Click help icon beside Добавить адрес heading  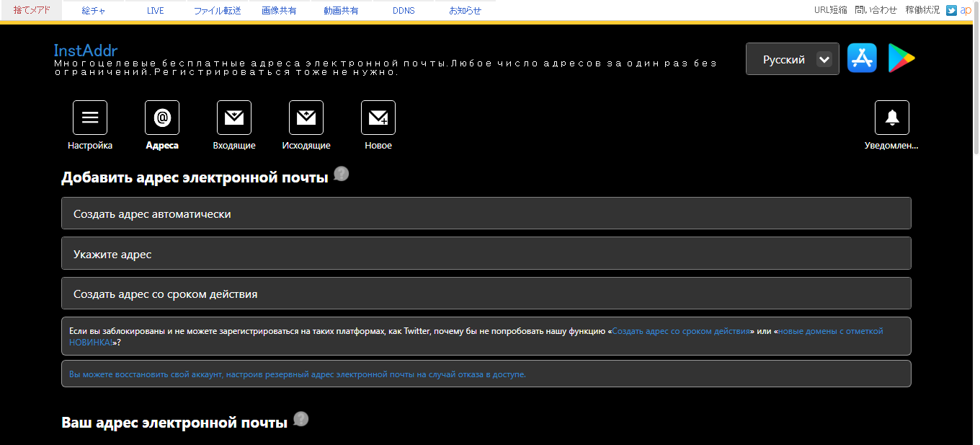tap(342, 174)
